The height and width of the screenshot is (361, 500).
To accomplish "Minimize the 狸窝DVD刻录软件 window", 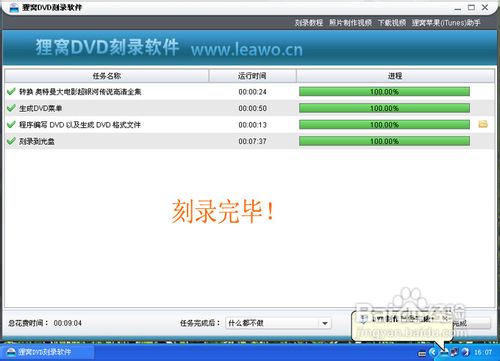I will 458,8.
